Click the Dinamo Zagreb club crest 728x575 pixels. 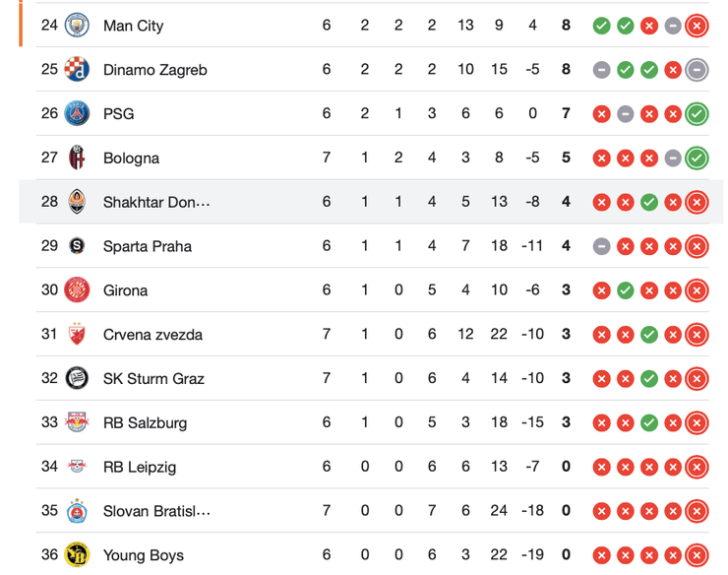(77, 70)
